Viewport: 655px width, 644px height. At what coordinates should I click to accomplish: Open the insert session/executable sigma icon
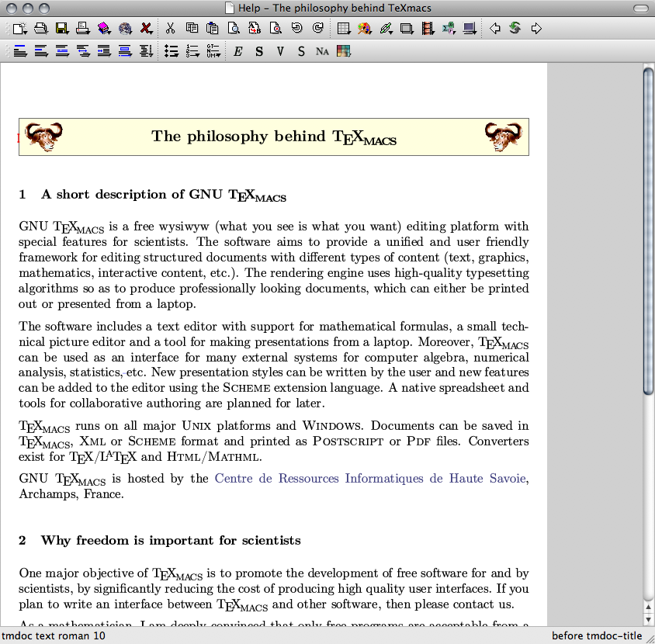(449, 29)
